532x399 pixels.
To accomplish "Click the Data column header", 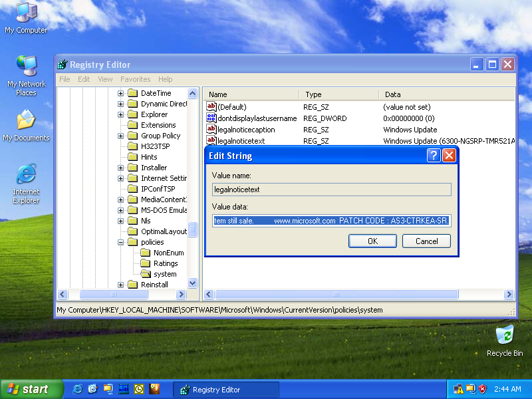I will click(x=447, y=94).
